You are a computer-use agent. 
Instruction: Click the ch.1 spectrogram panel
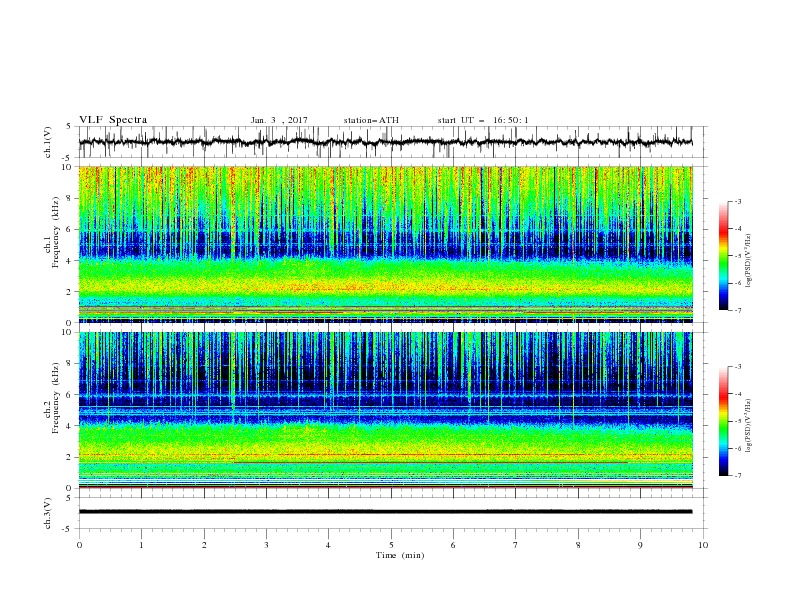point(385,244)
